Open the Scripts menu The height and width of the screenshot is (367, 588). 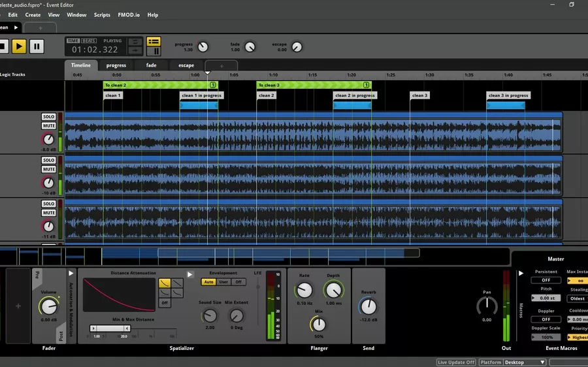tap(102, 14)
